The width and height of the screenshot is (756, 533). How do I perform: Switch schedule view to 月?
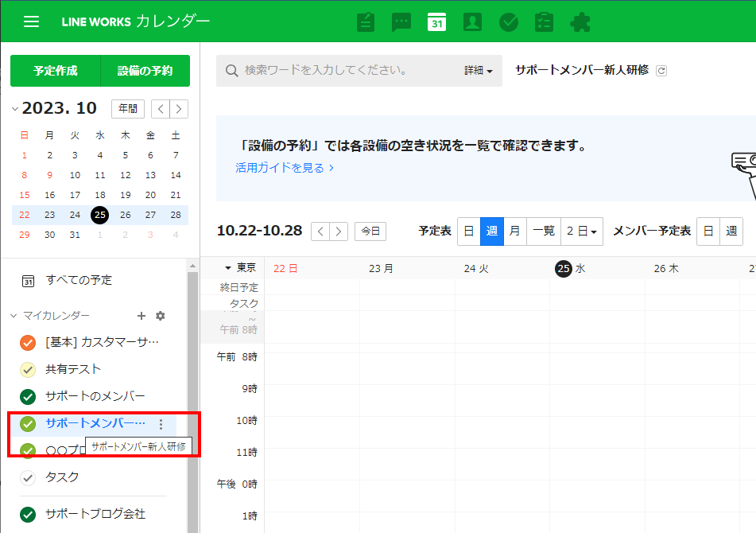point(514,231)
